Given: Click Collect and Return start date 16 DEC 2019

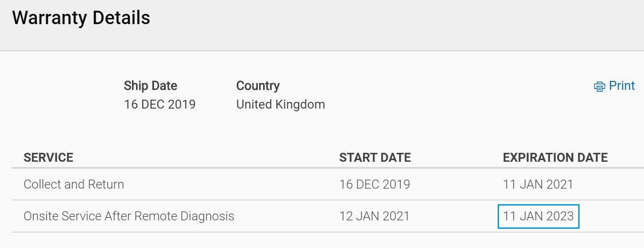Looking at the screenshot, I should [x=375, y=185].
